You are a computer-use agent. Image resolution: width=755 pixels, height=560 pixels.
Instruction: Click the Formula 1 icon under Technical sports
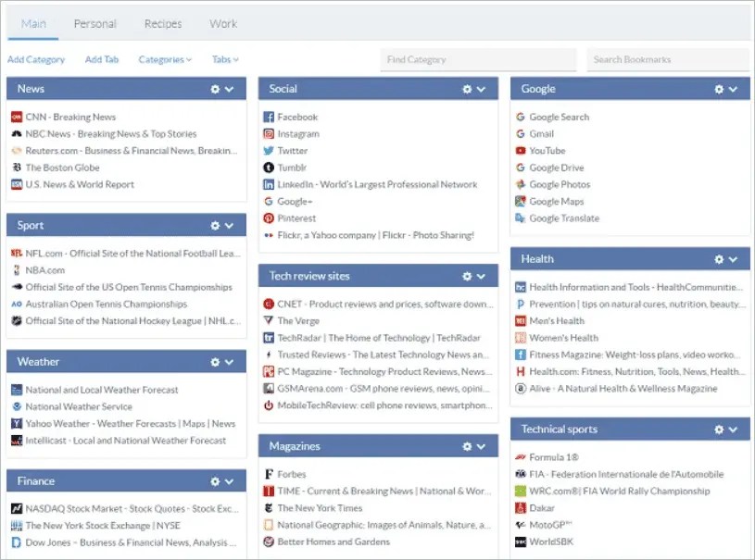pyautogui.click(x=520, y=456)
